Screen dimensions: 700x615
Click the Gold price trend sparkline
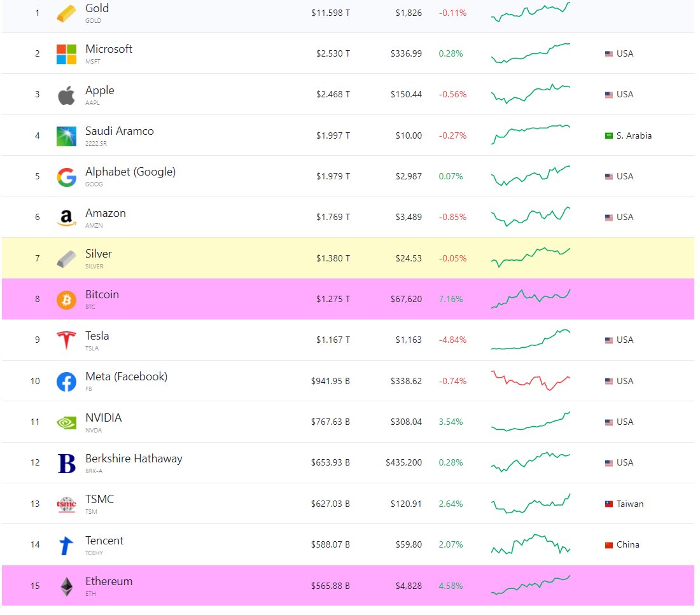(530, 12)
